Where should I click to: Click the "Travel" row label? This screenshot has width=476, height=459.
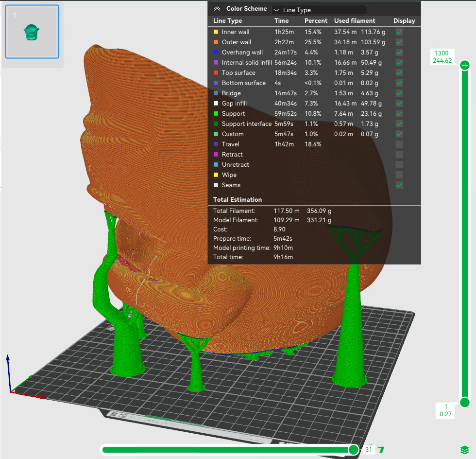click(230, 144)
